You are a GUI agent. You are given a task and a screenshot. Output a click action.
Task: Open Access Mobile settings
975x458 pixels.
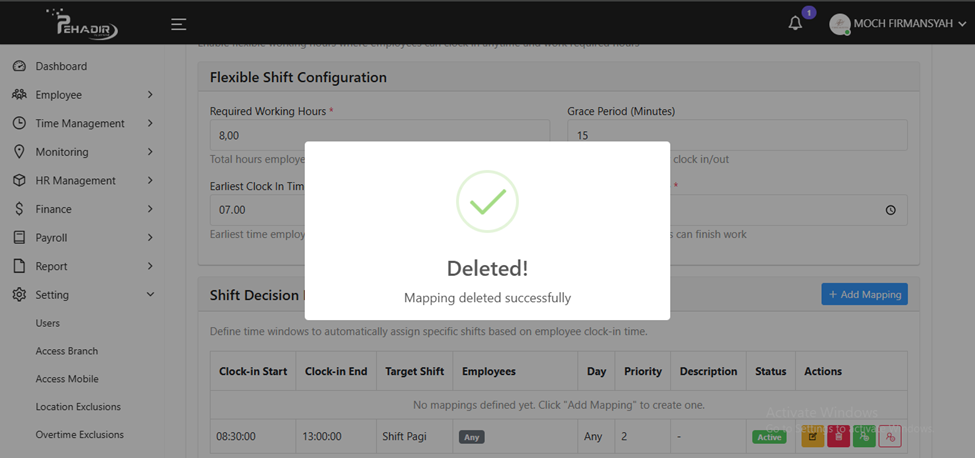click(x=67, y=379)
